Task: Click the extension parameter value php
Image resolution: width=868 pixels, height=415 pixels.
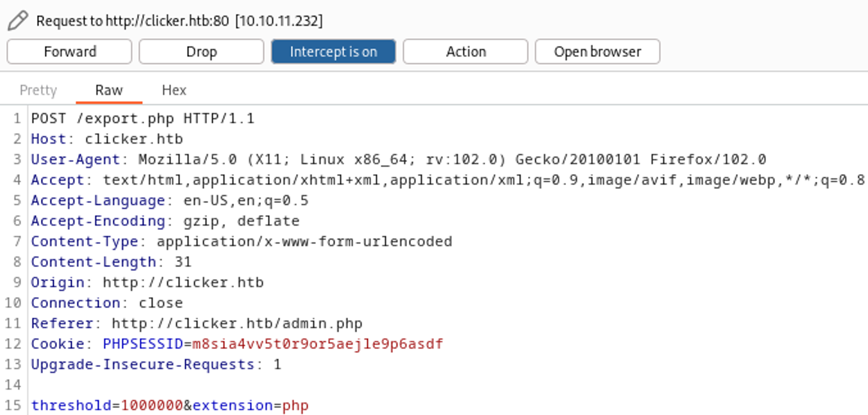Action: (295, 405)
